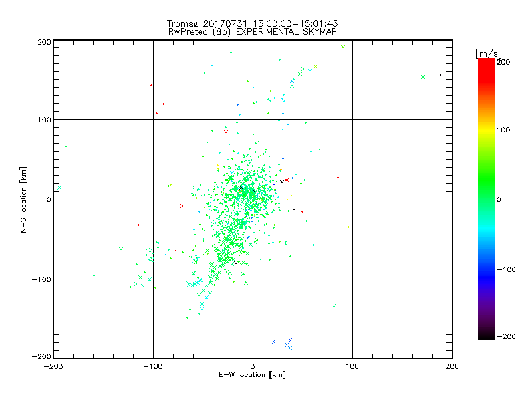
Task: Click the x-axis tick label '-200'
Action: coord(54,367)
